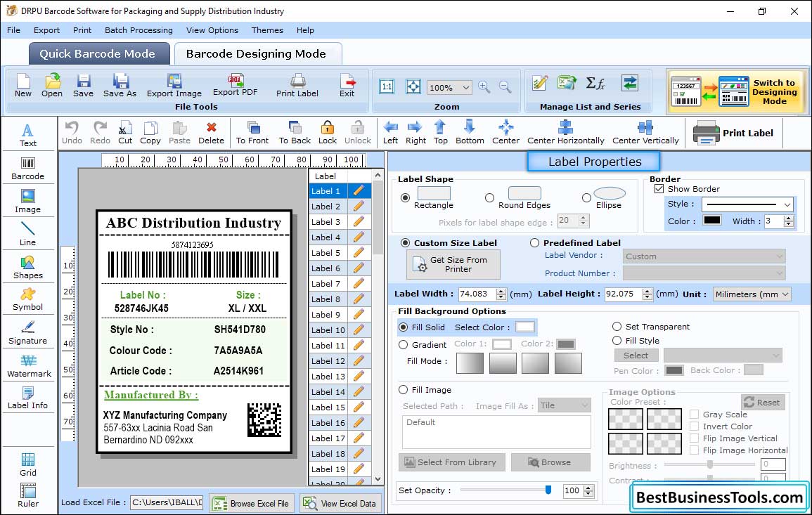Open Label Info tool

[x=28, y=398]
